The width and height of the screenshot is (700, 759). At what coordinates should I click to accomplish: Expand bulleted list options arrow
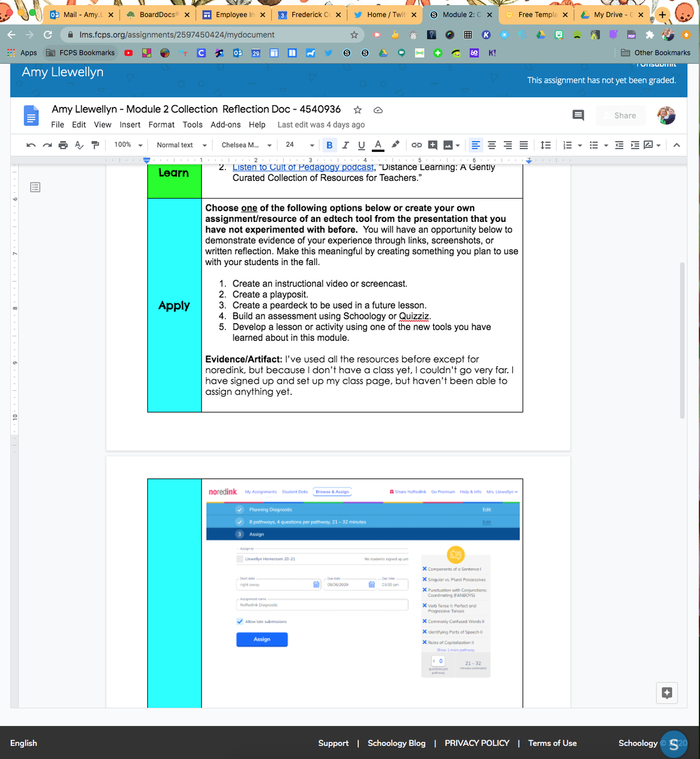click(606, 145)
